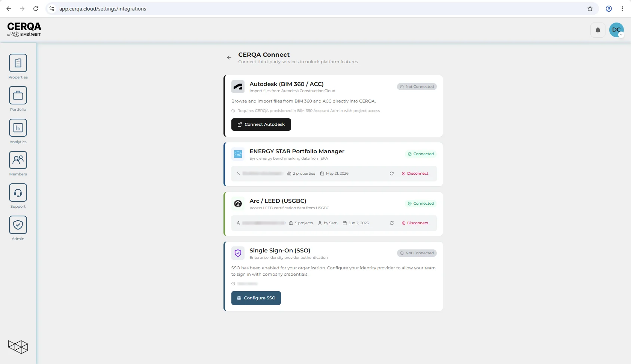Go back using CERQA Connect arrow

click(x=229, y=57)
